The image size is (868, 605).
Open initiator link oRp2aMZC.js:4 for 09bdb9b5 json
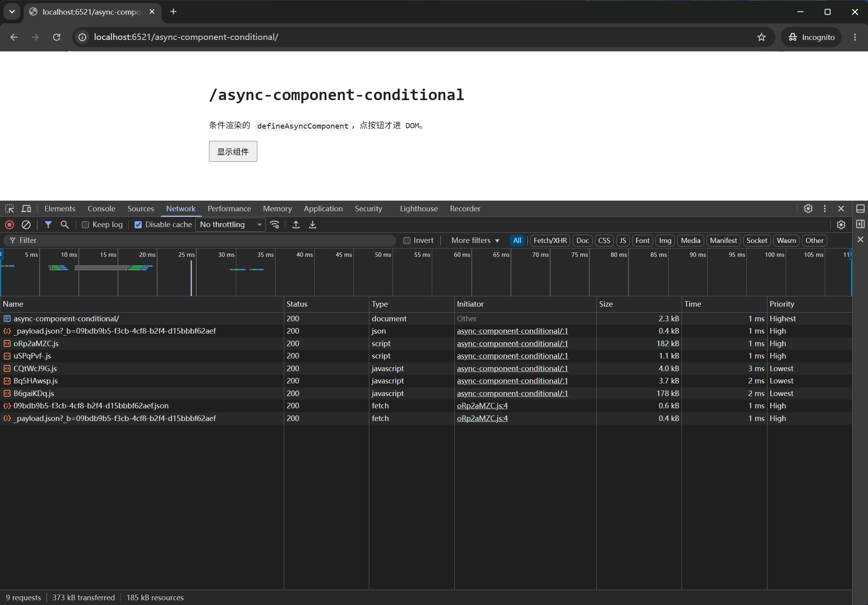pyautogui.click(x=482, y=406)
